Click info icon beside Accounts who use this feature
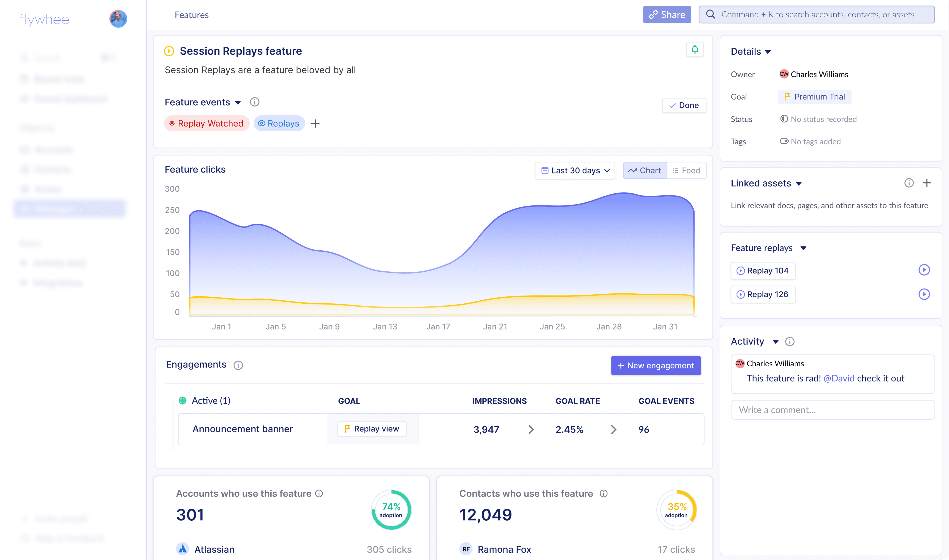This screenshot has width=949, height=560. (x=319, y=493)
